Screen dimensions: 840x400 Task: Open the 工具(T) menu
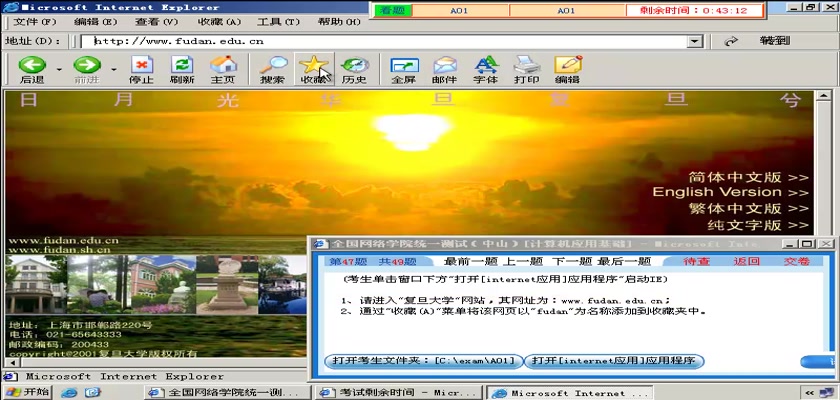pos(278,22)
